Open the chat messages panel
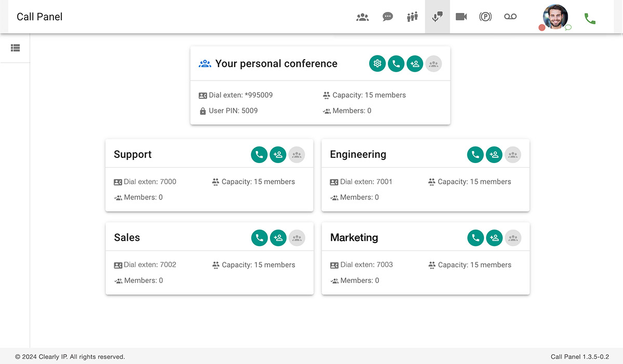 coord(387,17)
